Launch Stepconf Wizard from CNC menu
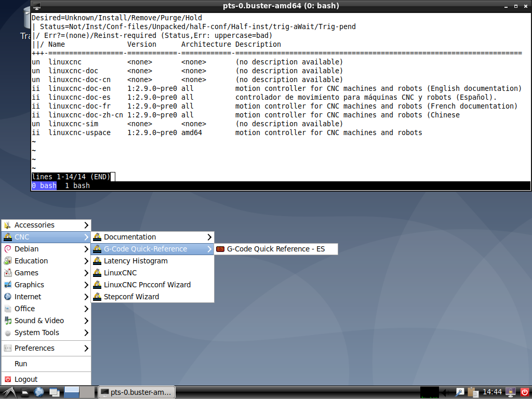 click(153, 297)
